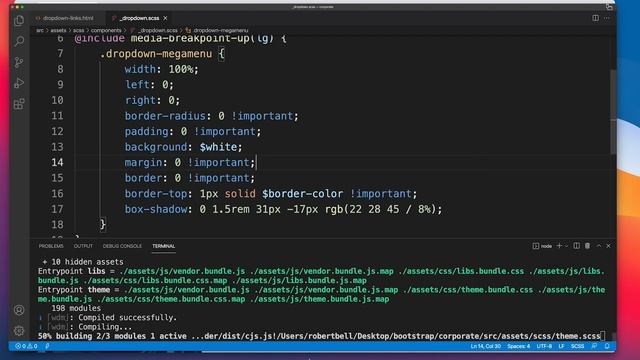This screenshot has width=640, height=360.
Task: Switch to the PROBLEMS panel tab
Action: click(51, 246)
